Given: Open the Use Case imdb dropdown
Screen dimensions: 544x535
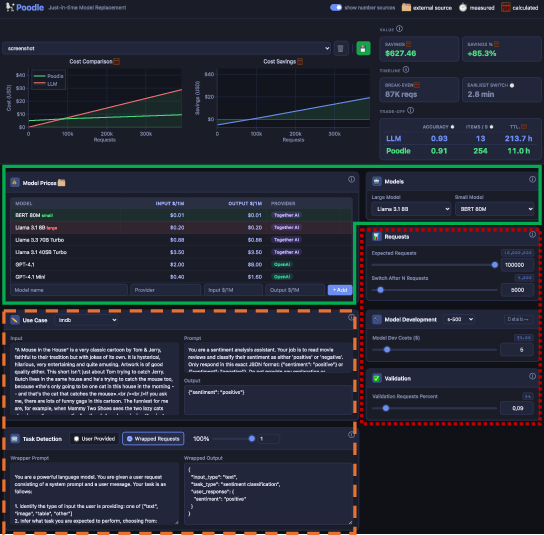Looking at the screenshot, I should tap(86, 320).
